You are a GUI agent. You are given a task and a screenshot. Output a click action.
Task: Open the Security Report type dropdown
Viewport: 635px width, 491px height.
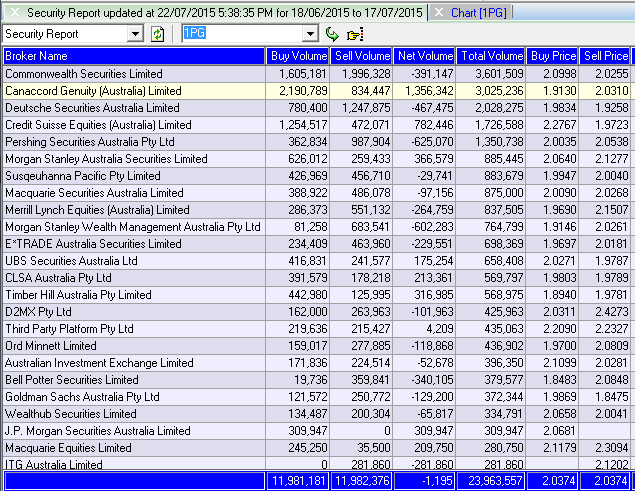tap(135, 34)
